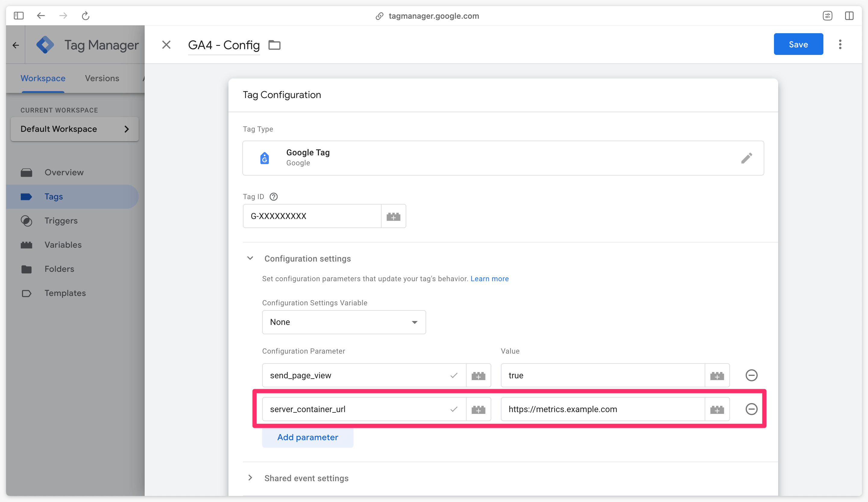The image size is (868, 502).
Task: Click the value field containing true
Action: [603, 375]
